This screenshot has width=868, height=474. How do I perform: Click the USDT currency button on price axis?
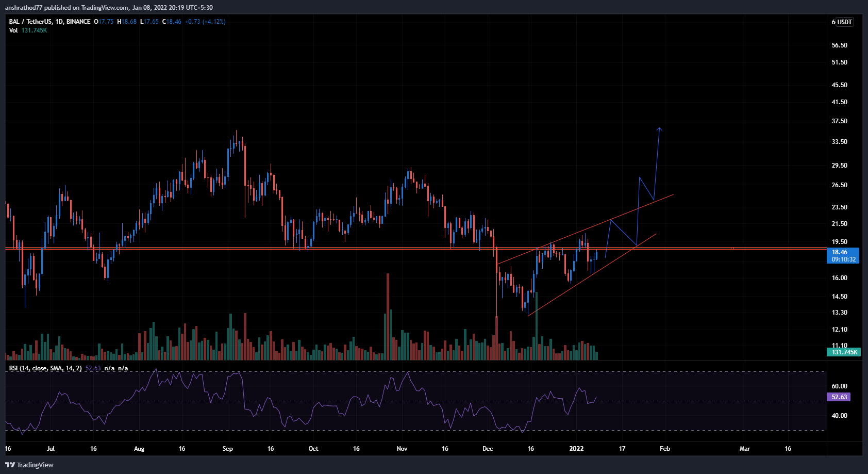click(844, 22)
